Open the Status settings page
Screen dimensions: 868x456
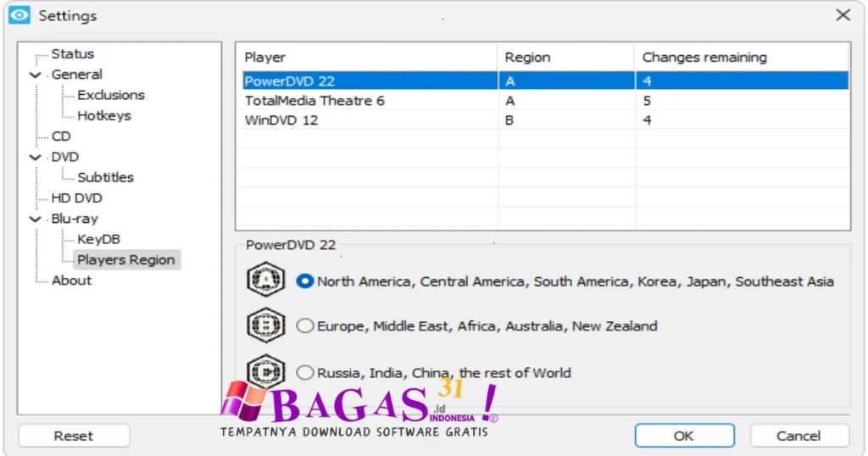73,53
